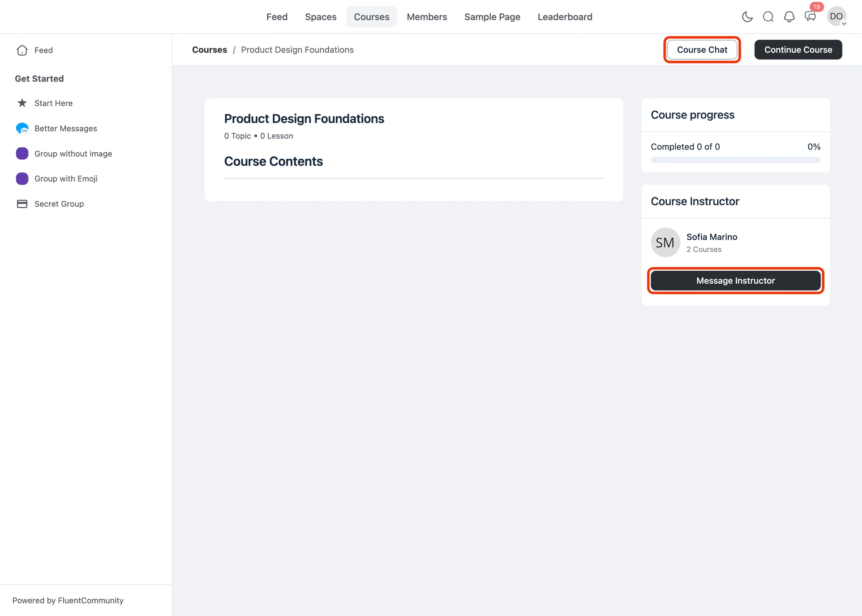
Task: Open Sample Page in top navigation
Action: pos(492,17)
